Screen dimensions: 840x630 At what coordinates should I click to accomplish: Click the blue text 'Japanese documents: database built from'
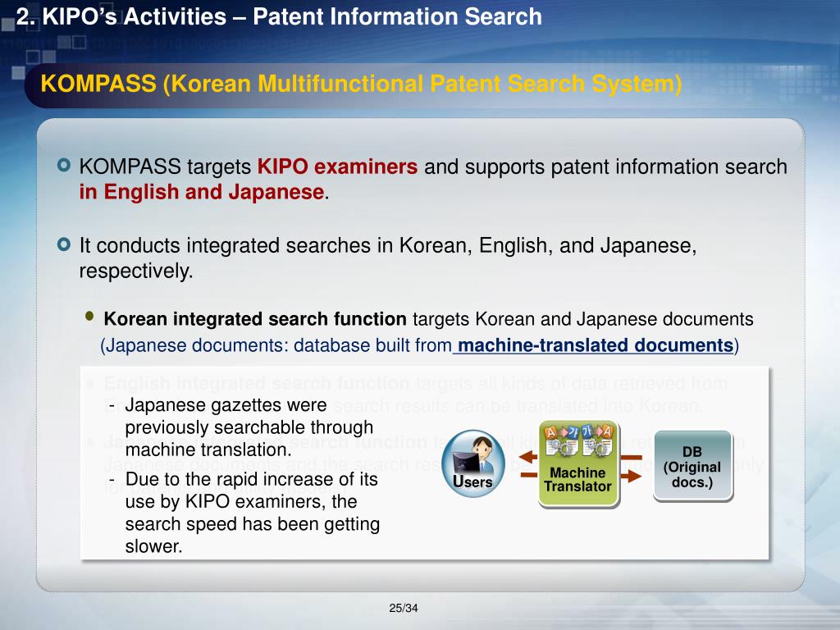point(279,345)
